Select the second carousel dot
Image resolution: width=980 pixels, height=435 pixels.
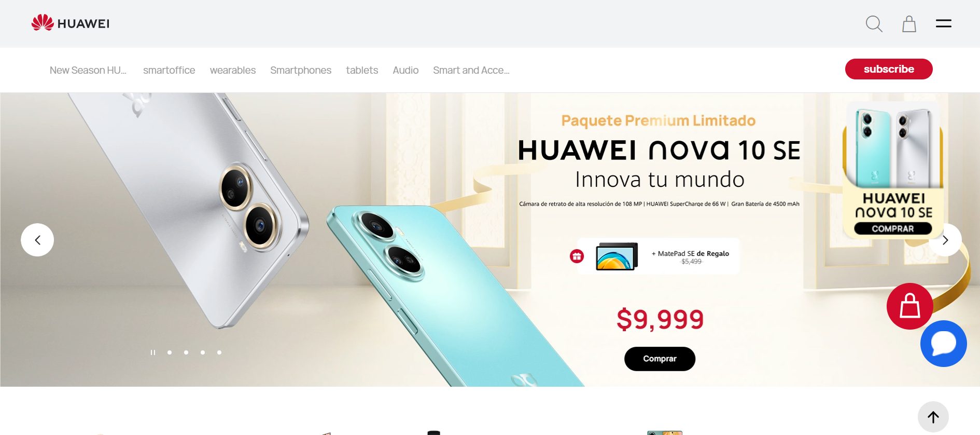point(186,352)
